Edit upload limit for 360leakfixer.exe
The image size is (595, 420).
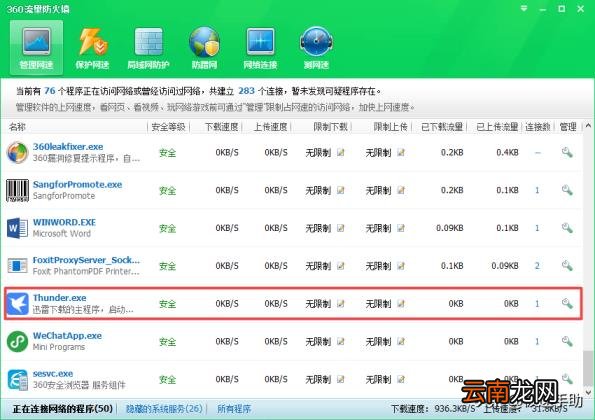coord(401,153)
